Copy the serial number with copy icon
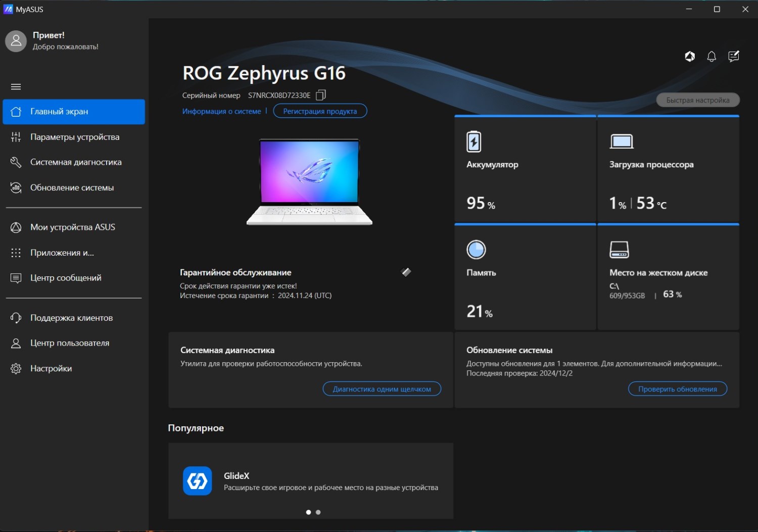 tap(321, 95)
